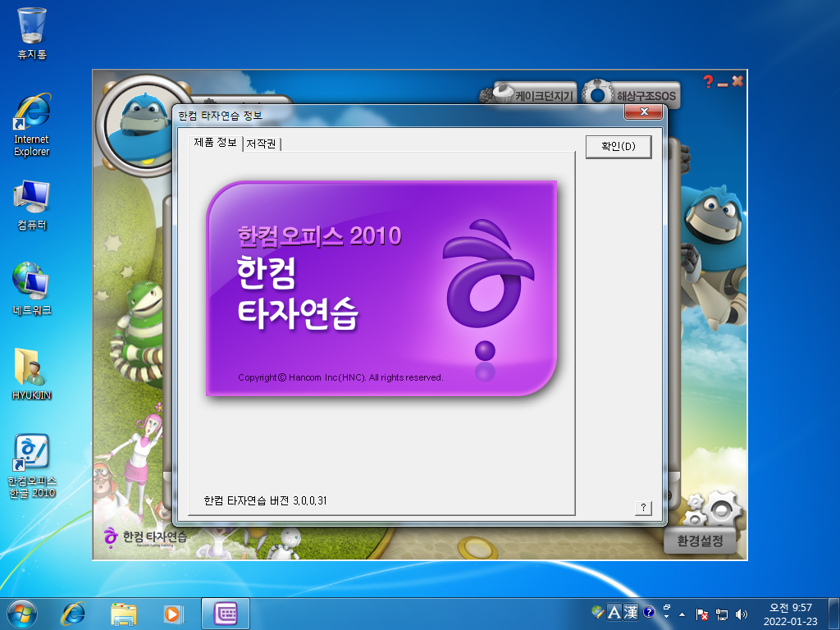Close the typing practice main window
Screen dimensions: 840x630
click(x=737, y=81)
